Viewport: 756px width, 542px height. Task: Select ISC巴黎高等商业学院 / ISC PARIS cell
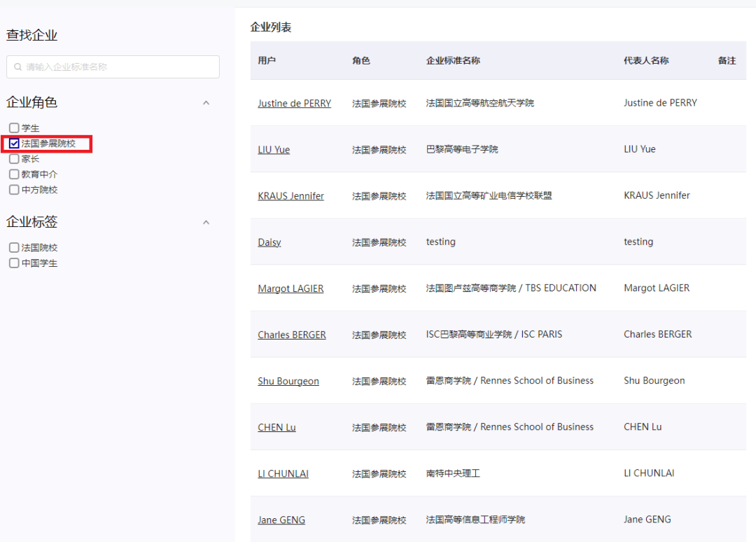(x=493, y=334)
